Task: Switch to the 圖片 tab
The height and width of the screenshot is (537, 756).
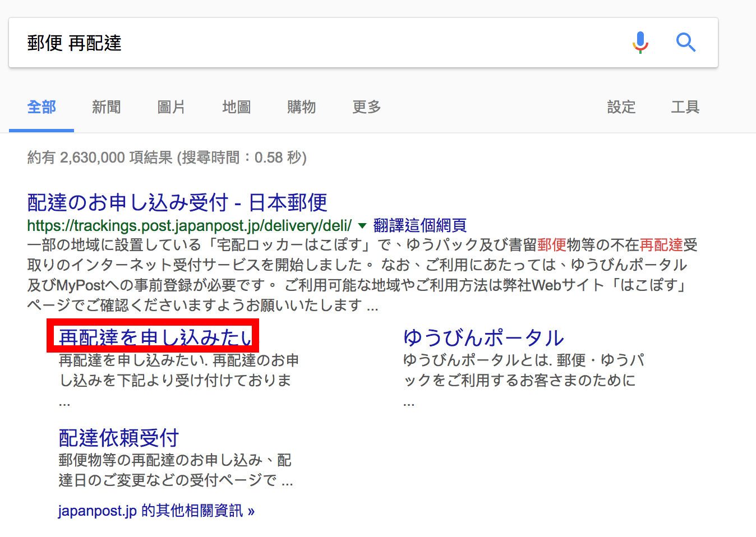Action: (x=172, y=107)
